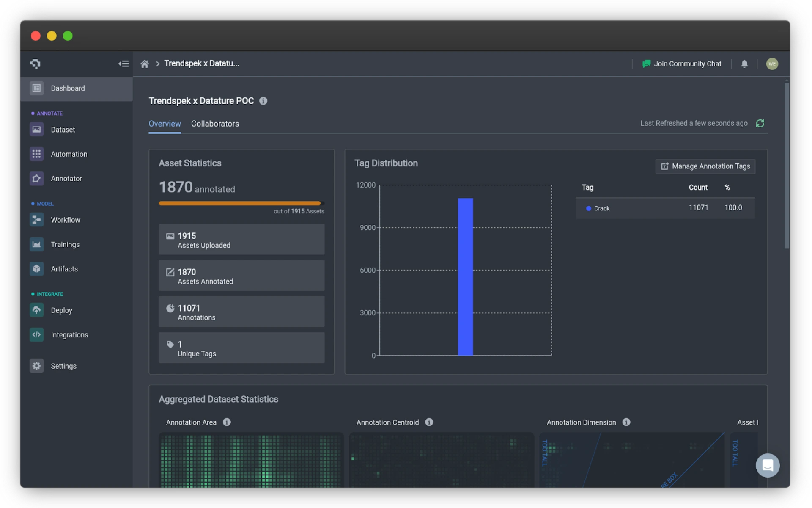The height and width of the screenshot is (508, 812).
Task: Click the vertical page scrollbar
Action: tap(786, 165)
